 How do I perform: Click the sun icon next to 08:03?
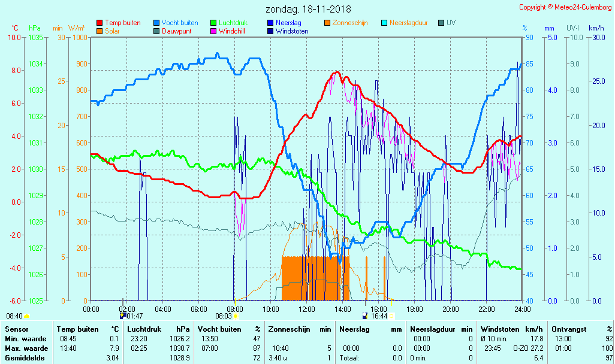(235, 316)
